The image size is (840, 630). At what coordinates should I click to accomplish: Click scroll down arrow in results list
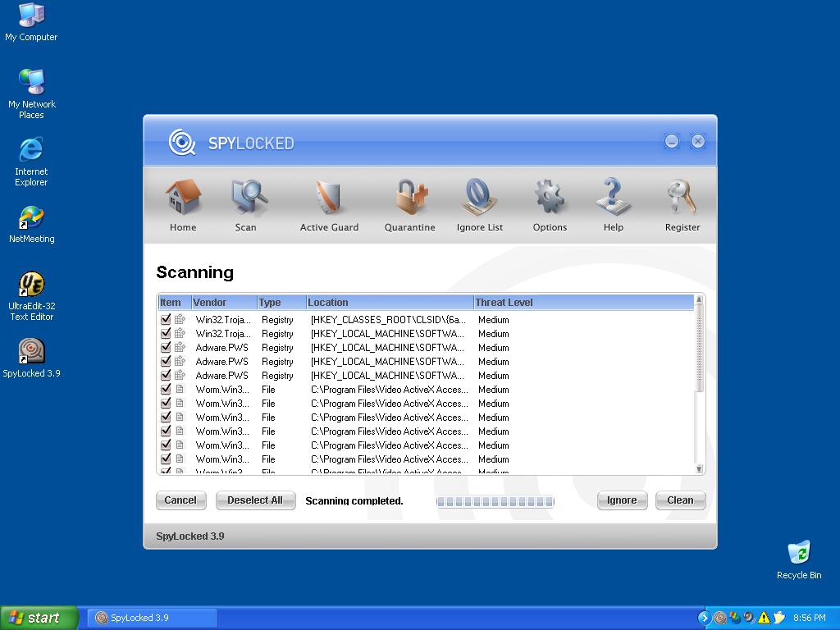[699, 468]
